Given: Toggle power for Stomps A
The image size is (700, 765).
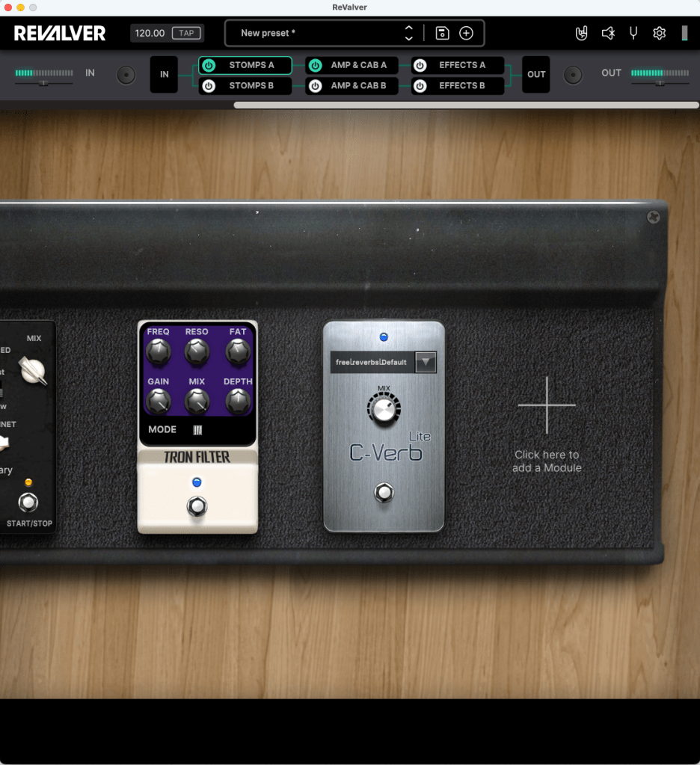Looking at the screenshot, I should (209, 65).
